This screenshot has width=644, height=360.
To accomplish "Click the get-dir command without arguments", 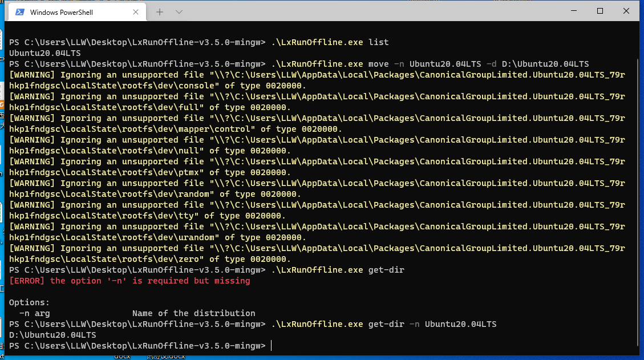I will tap(206, 270).
